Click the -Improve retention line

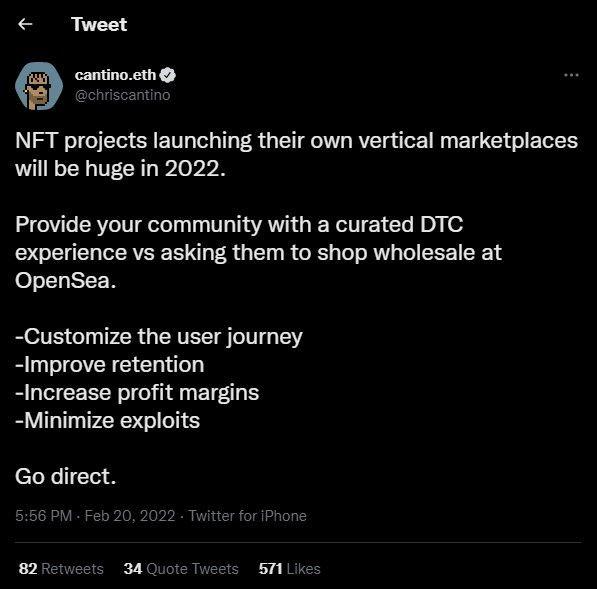click(x=110, y=364)
